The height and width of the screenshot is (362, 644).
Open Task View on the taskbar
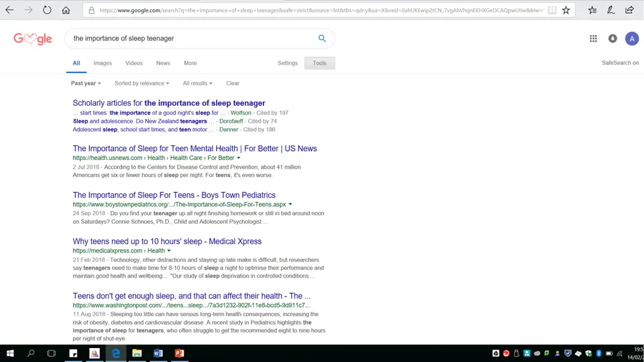pyautogui.click(x=52, y=353)
